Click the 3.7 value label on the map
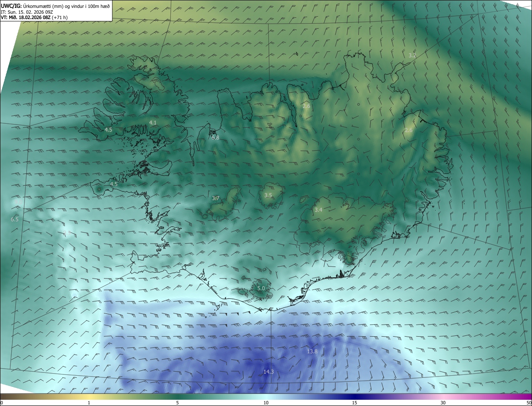The image size is (532, 406). (x=215, y=198)
